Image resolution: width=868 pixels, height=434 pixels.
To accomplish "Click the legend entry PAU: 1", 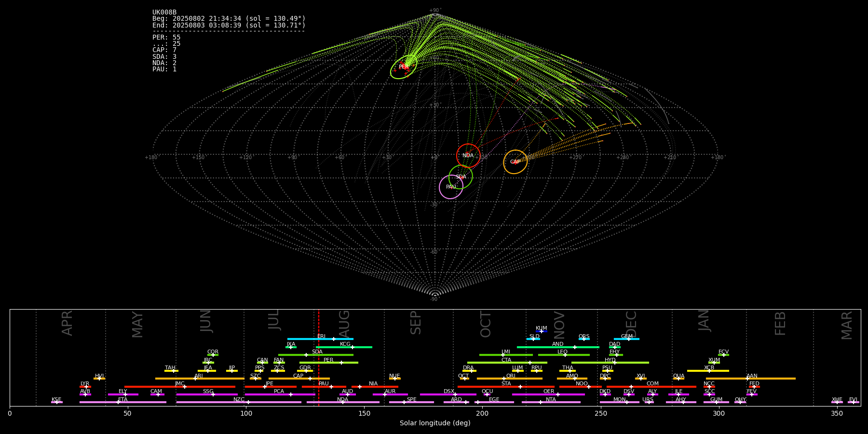I will pos(164,69).
